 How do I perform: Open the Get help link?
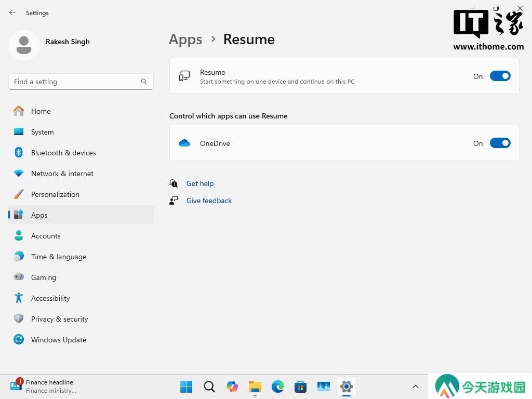[200, 183]
